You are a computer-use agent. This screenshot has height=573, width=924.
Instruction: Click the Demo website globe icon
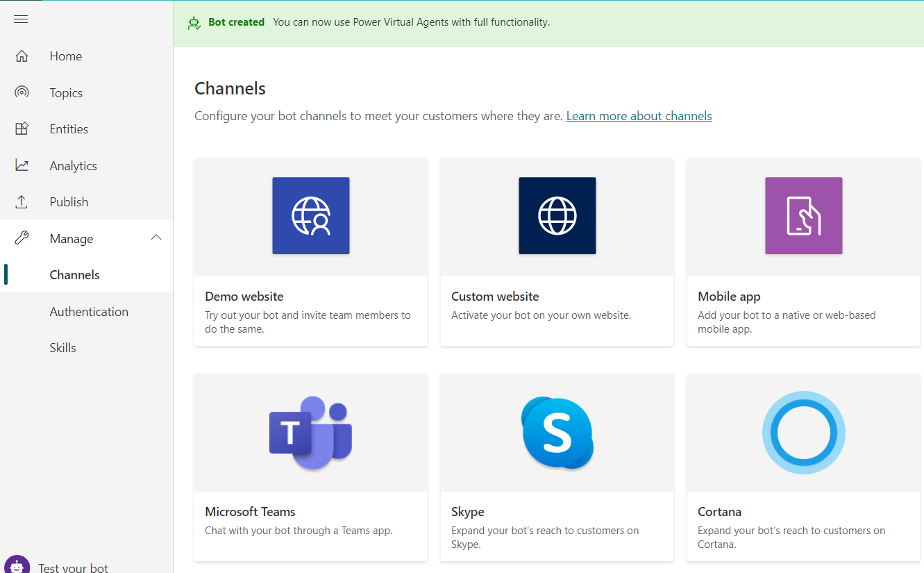311,215
